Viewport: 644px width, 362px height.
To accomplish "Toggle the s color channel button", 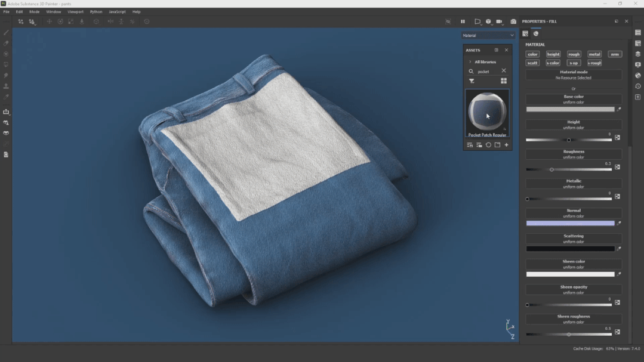I will point(553,63).
